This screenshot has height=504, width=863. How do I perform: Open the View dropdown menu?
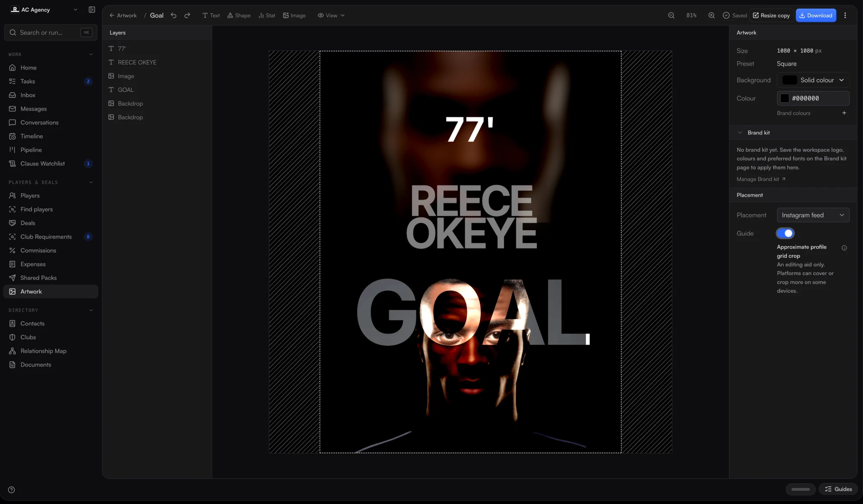point(331,16)
